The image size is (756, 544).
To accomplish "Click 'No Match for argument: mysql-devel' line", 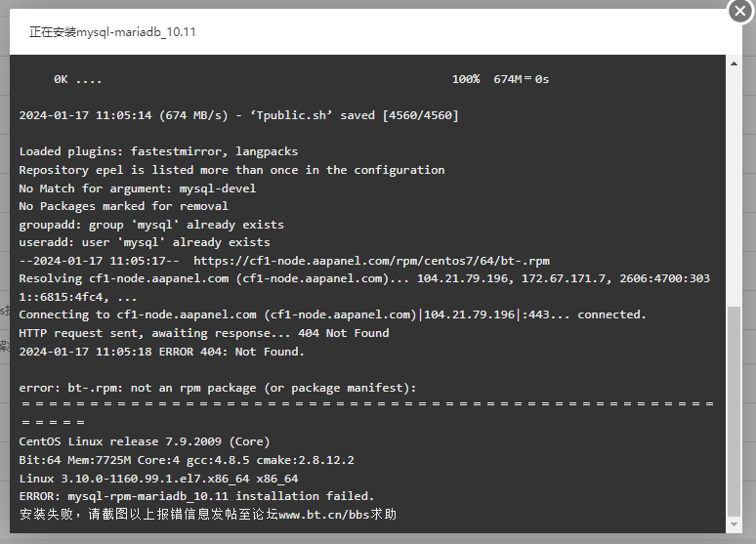I will 138,188.
